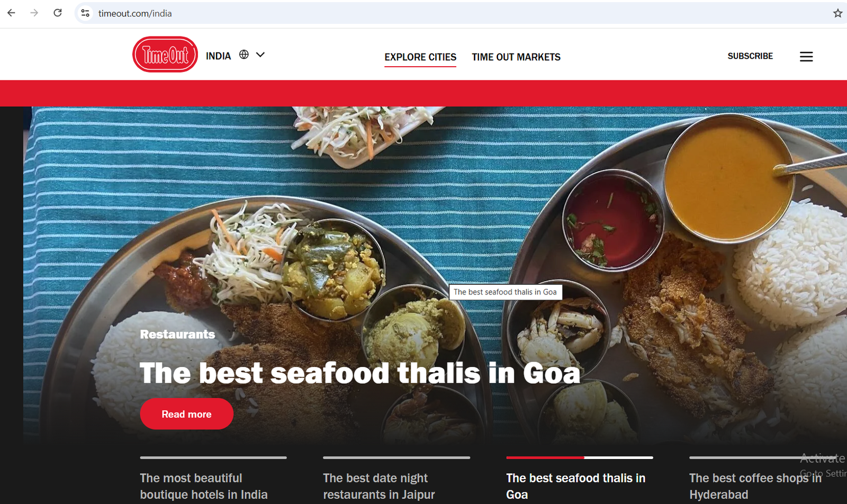
Task: Click the browser forward arrow
Action: pyautogui.click(x=34, y=13)
